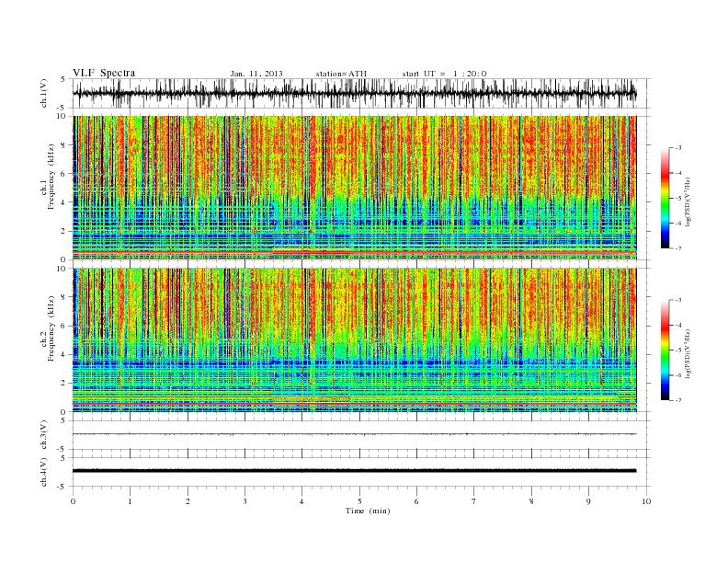The width and height of the screenshot is (728, 563).
Task: Click the "Jan. 11, 2013" date text
Action: (x=256, y=74)
